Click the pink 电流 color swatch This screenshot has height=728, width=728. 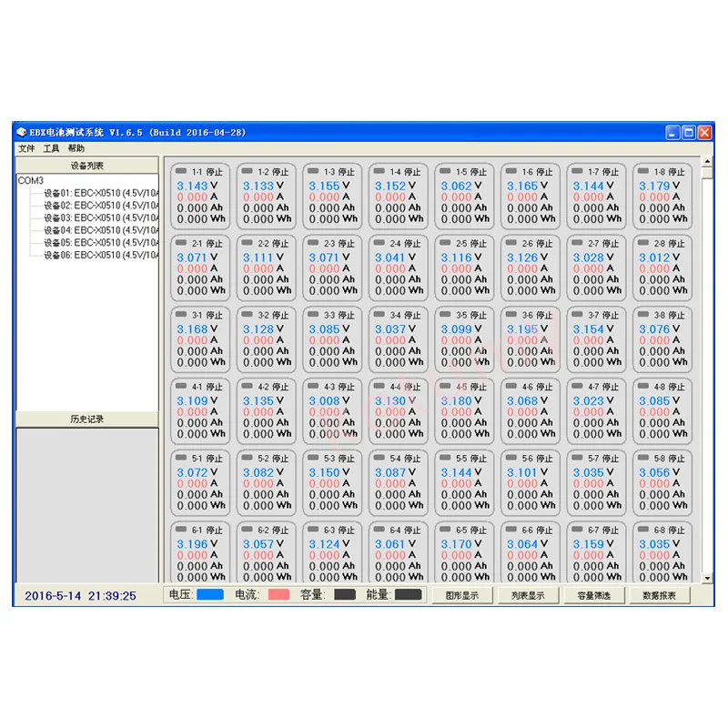[x=278, y=595]
